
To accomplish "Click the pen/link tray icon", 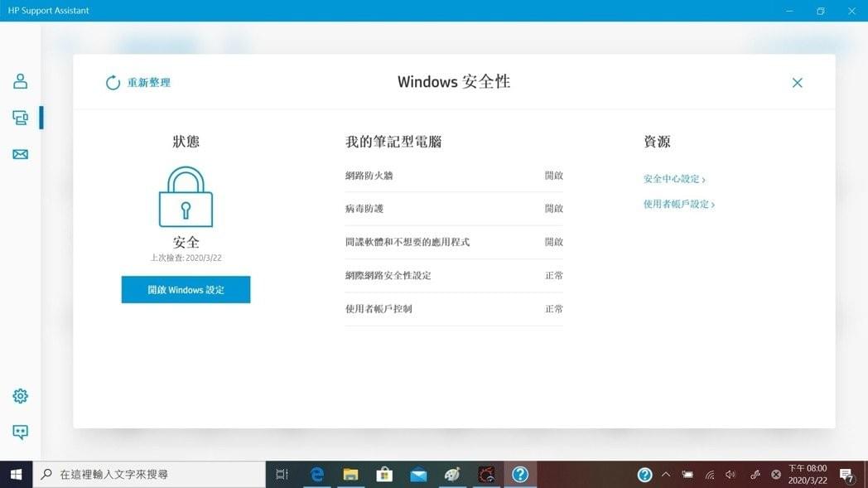I will pos(755,475).
